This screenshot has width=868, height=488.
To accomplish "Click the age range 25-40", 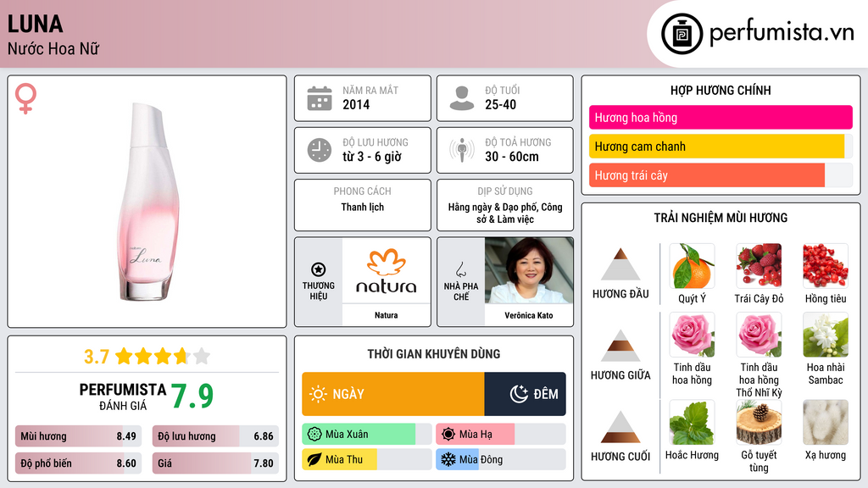I will pyautogui.click(x=500, y=104).
